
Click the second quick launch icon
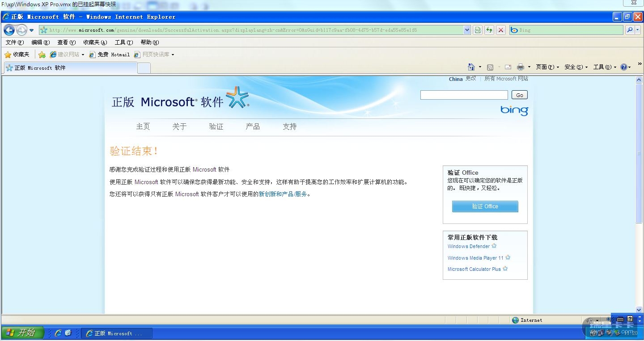point(68,333)
